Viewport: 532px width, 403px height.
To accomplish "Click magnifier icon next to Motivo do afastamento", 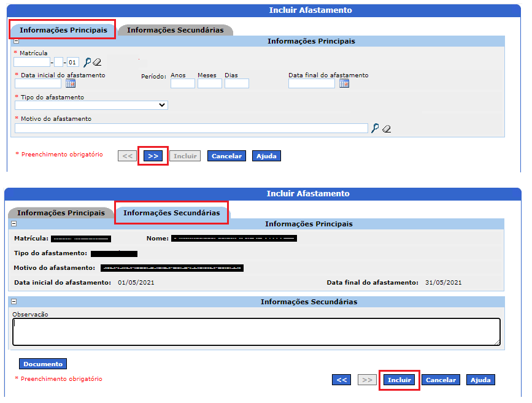I will [375, 128].
